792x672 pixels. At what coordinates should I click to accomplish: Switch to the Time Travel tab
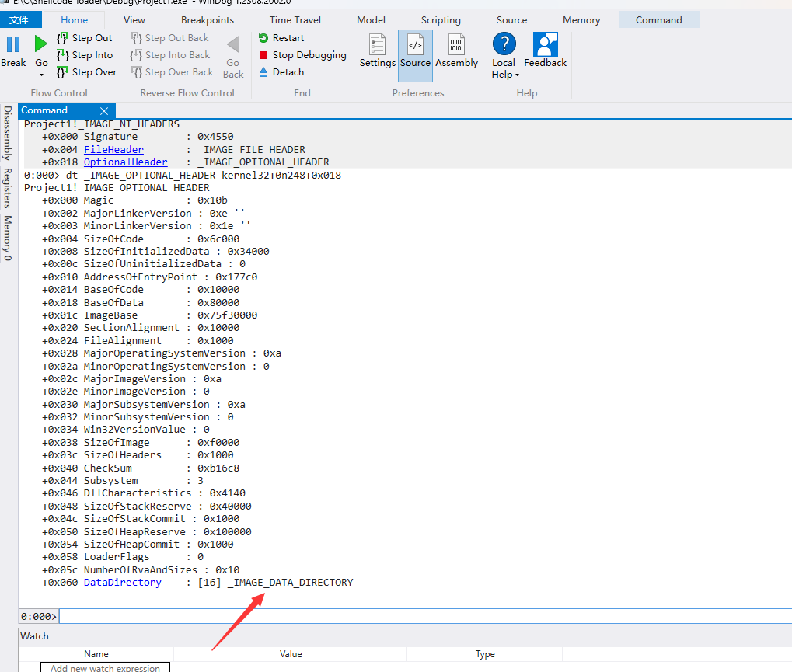(x=295, y=20)
